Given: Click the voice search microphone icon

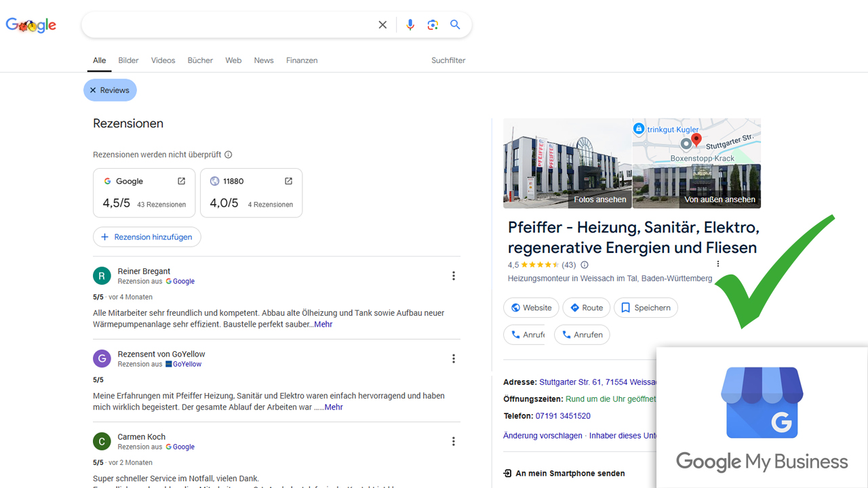Looking at the screenshot, I should 410,25.
